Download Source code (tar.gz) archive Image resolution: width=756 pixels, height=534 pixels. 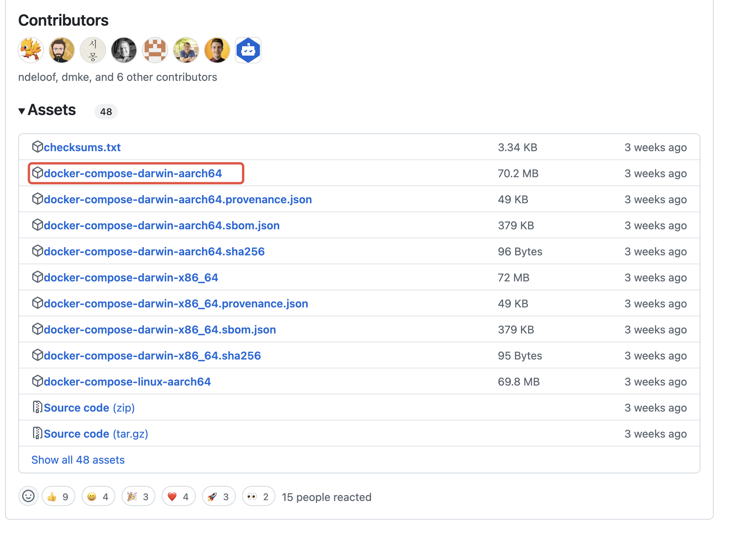pos(96,434)
